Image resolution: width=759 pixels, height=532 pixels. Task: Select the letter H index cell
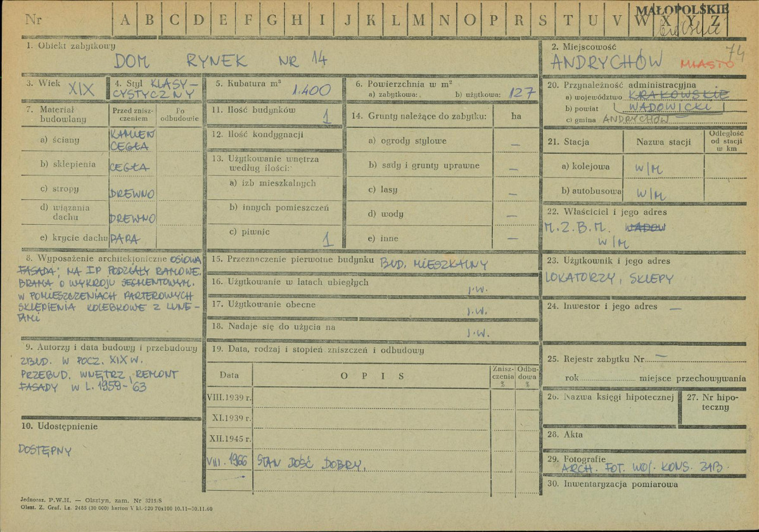tap(297, 20)
